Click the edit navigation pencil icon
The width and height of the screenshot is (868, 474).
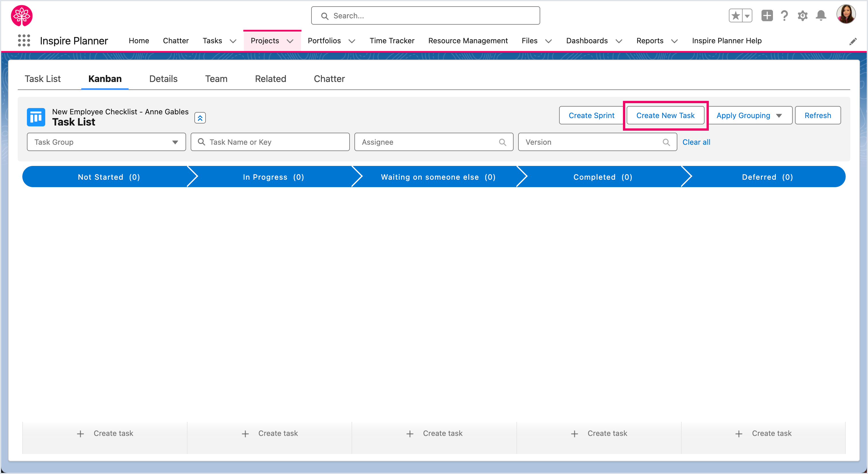[x=853, y=42]
